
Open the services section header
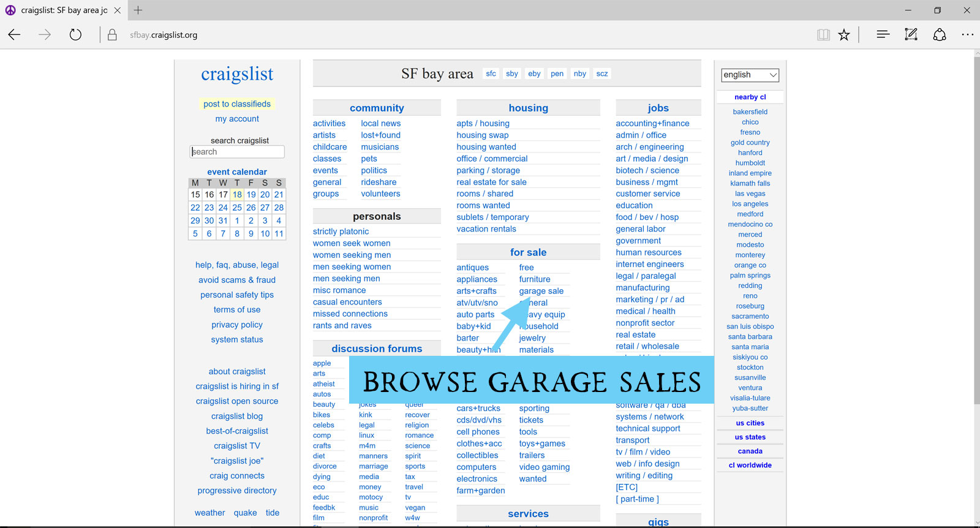click(528, 514)
